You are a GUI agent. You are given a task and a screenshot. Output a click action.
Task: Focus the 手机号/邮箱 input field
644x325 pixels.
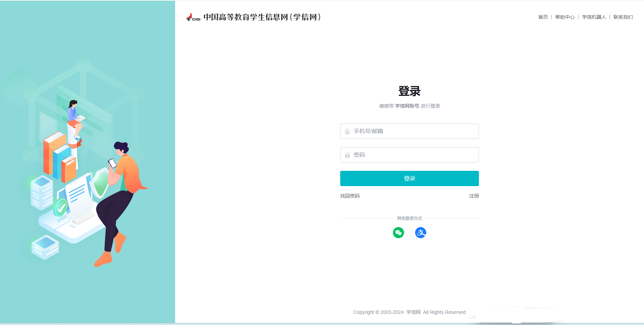point(413,131)
